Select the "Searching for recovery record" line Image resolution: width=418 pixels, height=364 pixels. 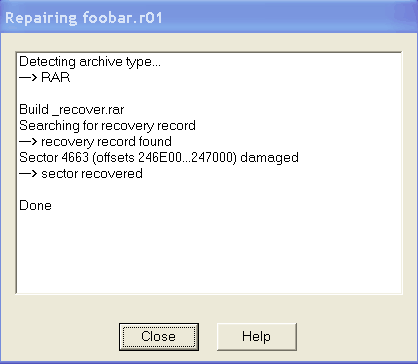click(x=107, y=126)
